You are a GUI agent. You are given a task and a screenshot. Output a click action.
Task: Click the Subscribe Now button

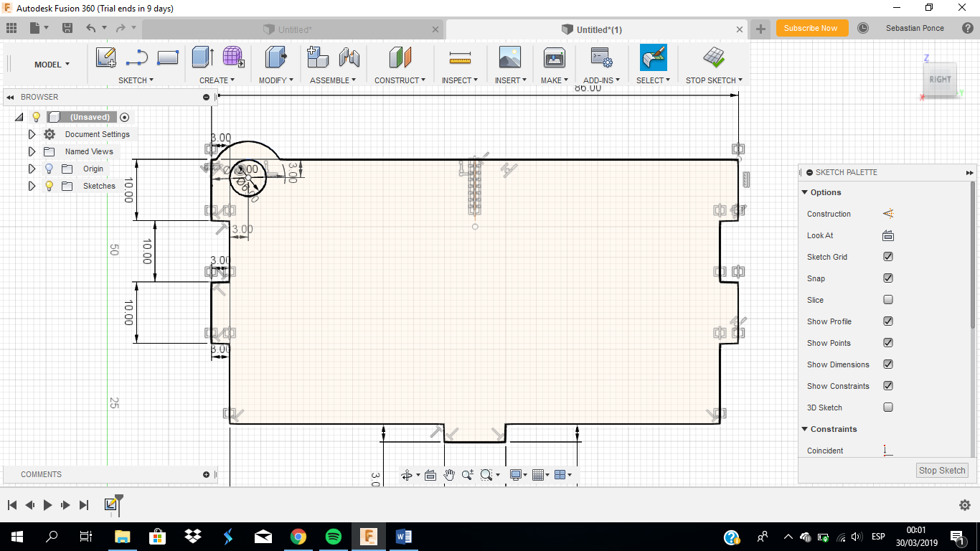pos(812,28)
